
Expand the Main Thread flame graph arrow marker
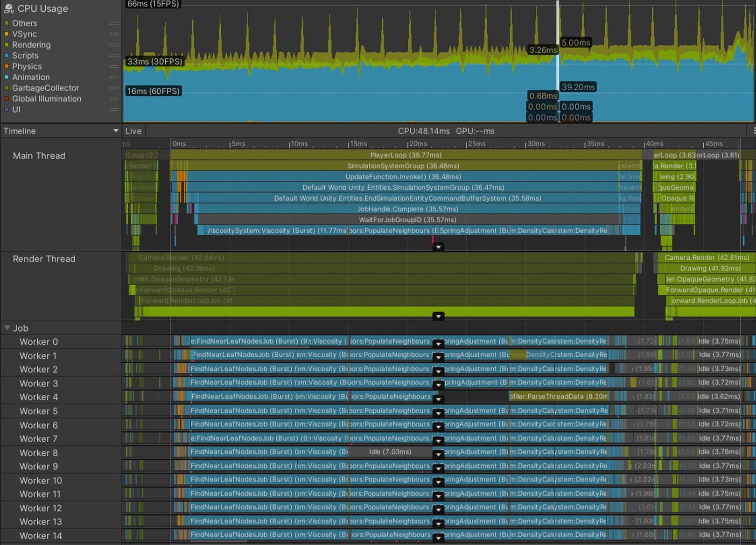tap(438, 247)
